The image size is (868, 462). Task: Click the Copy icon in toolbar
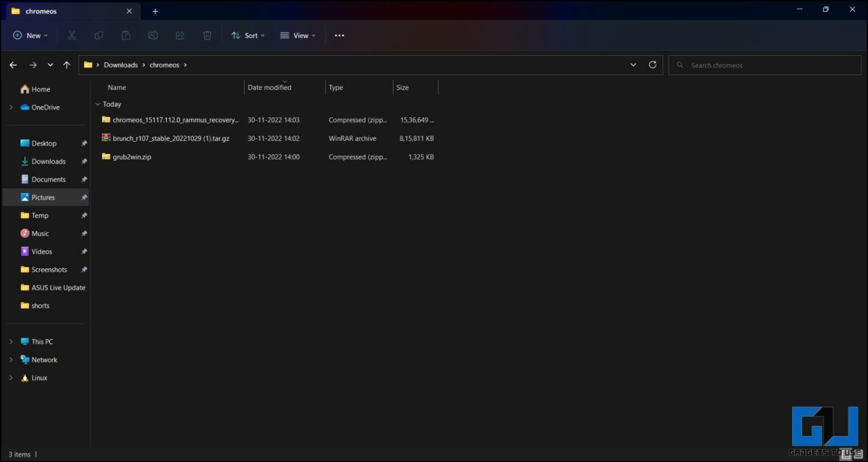(x=99, y=36)
